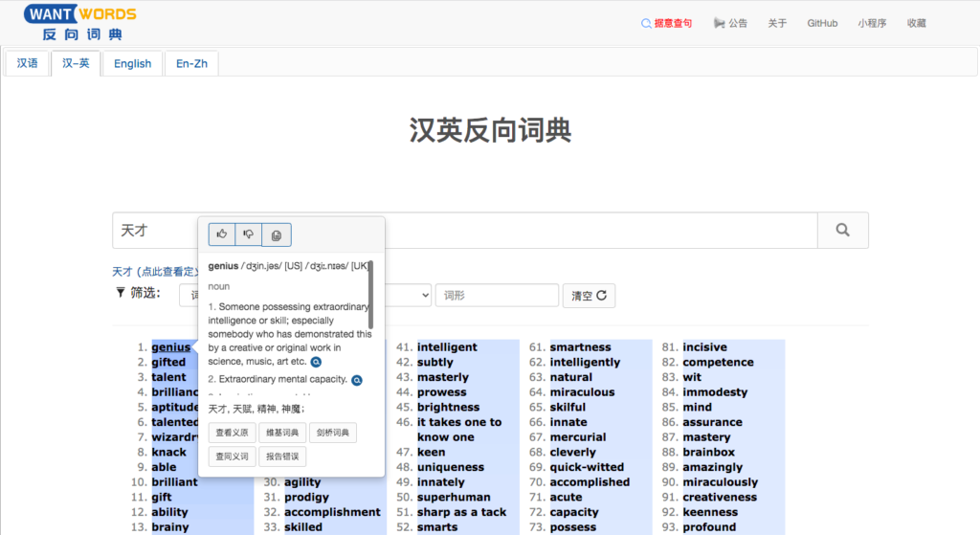Switch to the En-Zh tab
Viewport: 980px width, 535px height.
tap(191, 63)
